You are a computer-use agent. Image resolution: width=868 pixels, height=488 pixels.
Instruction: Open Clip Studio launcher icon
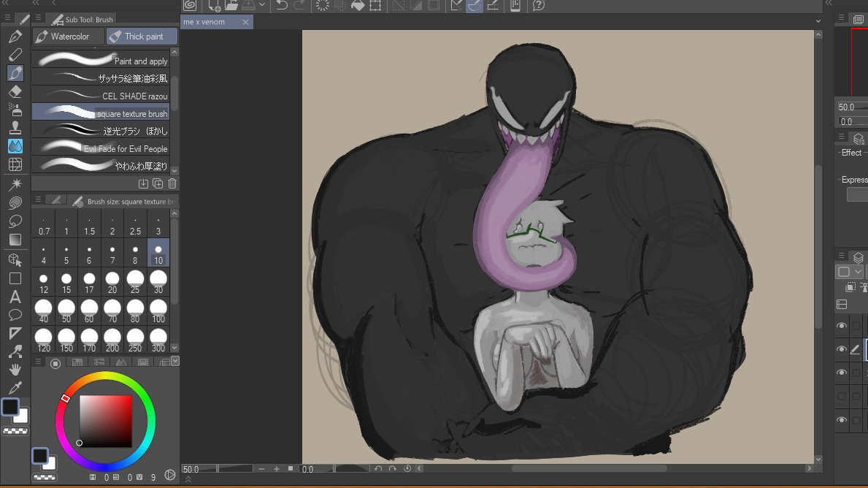click(x=190, y=6)
